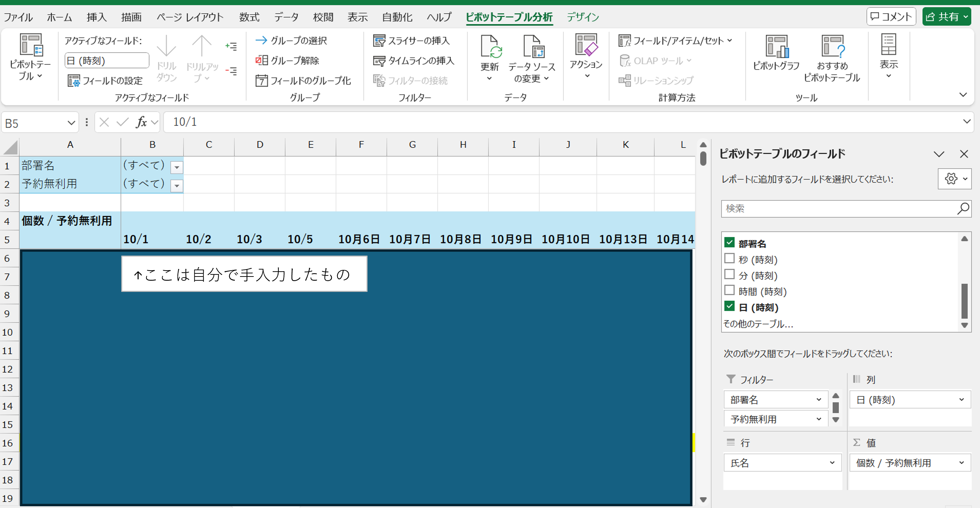
Task: Check the 時間 (時刻) field checkbox
Action: (x=729, y=290)
